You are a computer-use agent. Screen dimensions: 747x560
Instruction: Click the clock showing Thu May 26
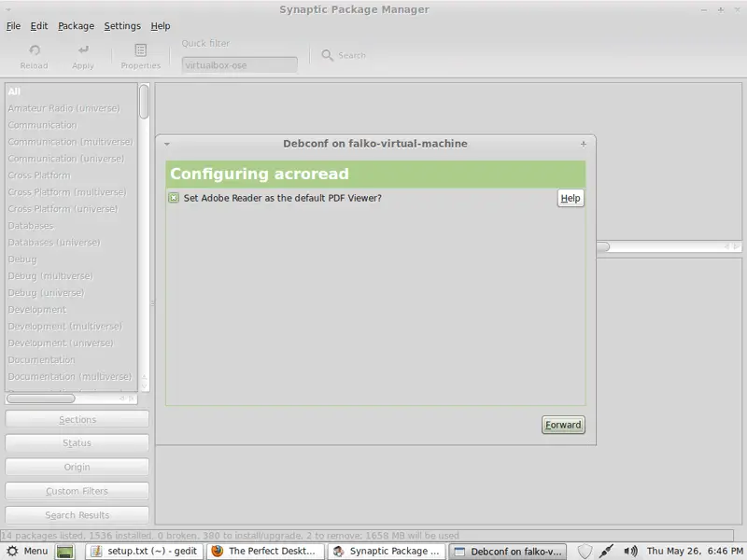[695, 551]
